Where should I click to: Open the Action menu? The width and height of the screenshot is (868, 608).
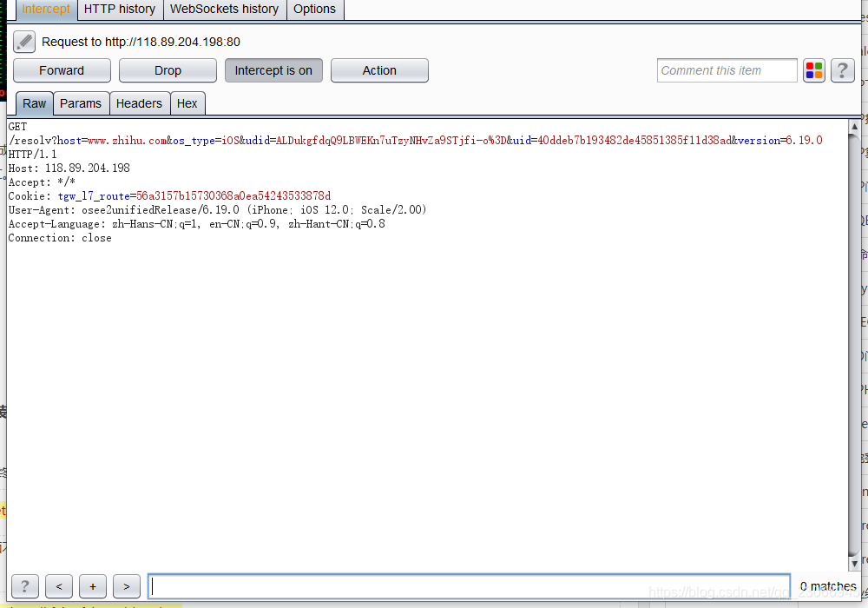point(379,70)
